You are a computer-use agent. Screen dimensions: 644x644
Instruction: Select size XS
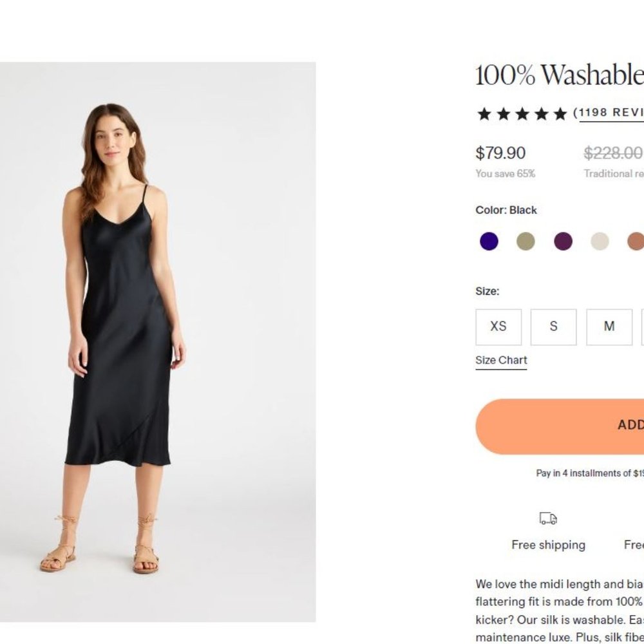click(x=498, y=327)
